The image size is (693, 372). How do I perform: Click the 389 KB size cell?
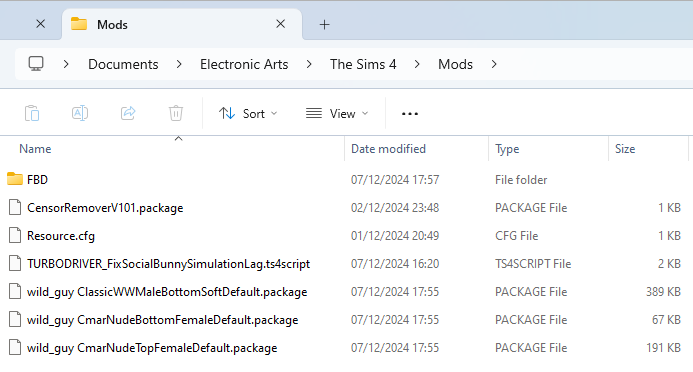click(x=663, y=292)
